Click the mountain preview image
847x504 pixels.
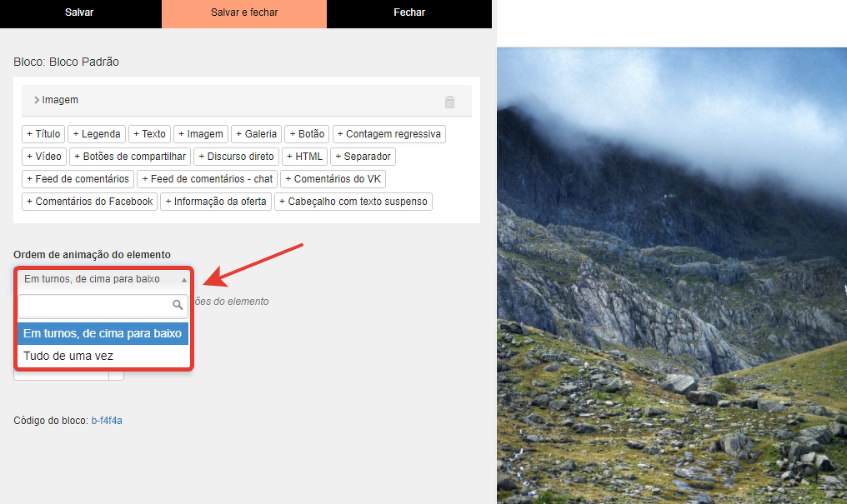point(671,275)
